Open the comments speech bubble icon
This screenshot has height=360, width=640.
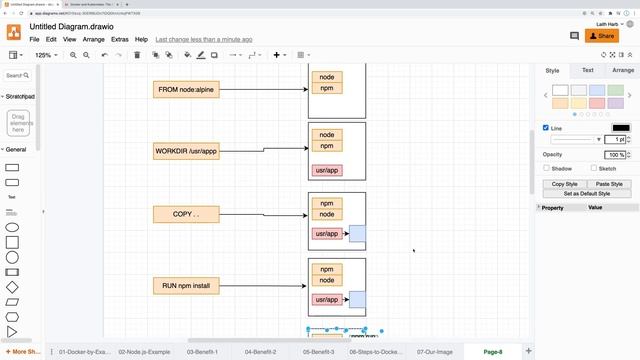574,36
